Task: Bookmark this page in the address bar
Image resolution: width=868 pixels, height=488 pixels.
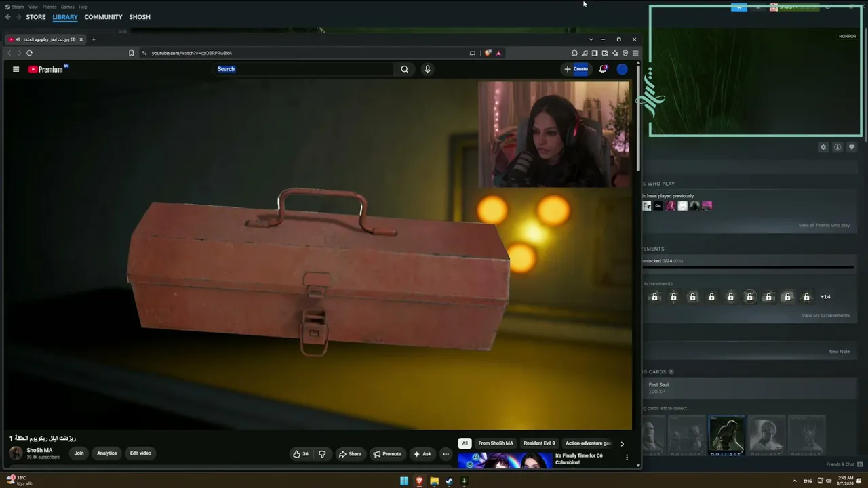Action: pyautogui.click(x=132, y=53)
